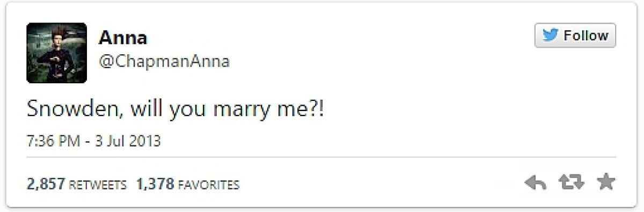Favorite the tweet with the star icon
The image size is (644, 212).
tap(605, 184)
